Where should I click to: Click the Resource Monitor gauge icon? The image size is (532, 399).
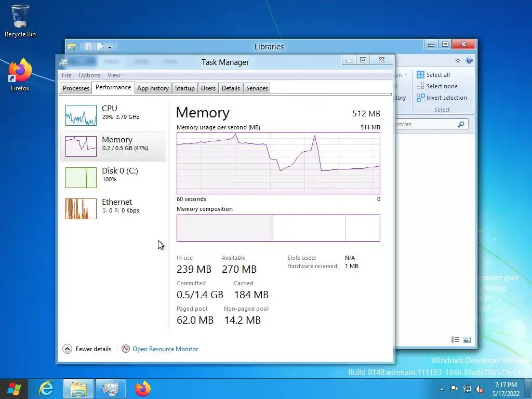coord(126,349)
